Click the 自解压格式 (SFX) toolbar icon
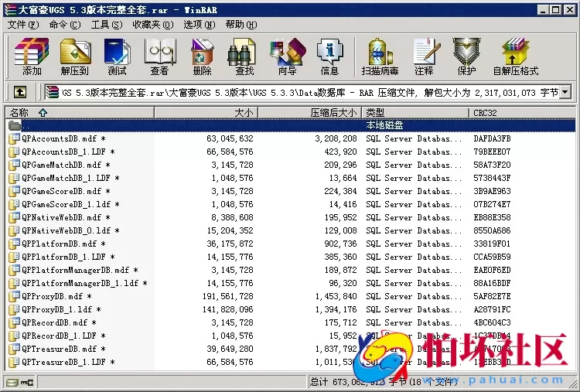Image resolution: width=580 pixels, height=392 pixels. [x=516, y=56]
